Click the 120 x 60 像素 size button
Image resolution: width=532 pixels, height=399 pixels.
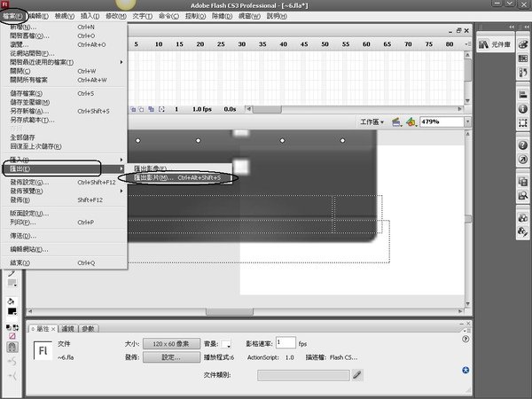(x=171, y=344)
